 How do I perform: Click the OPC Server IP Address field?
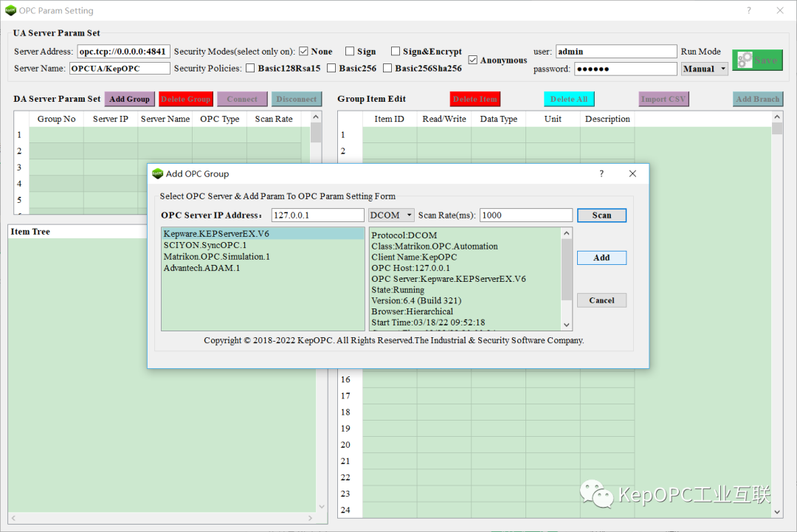point(317,215)
